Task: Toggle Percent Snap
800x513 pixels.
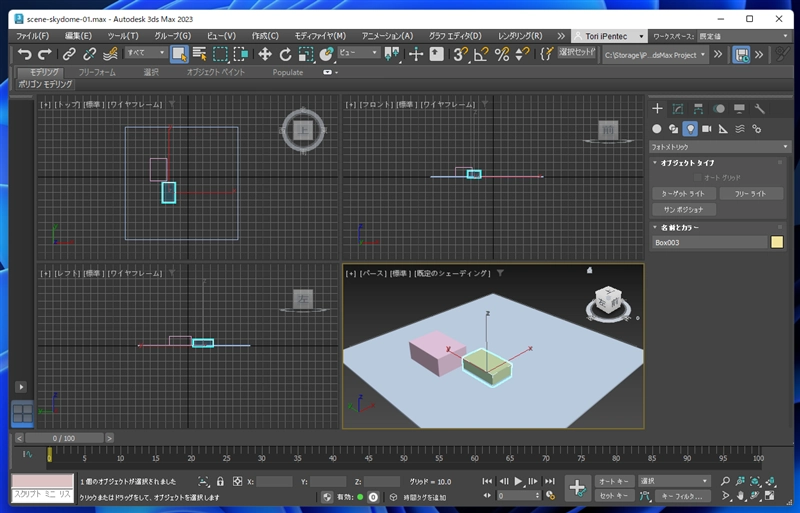Action: 502,54
